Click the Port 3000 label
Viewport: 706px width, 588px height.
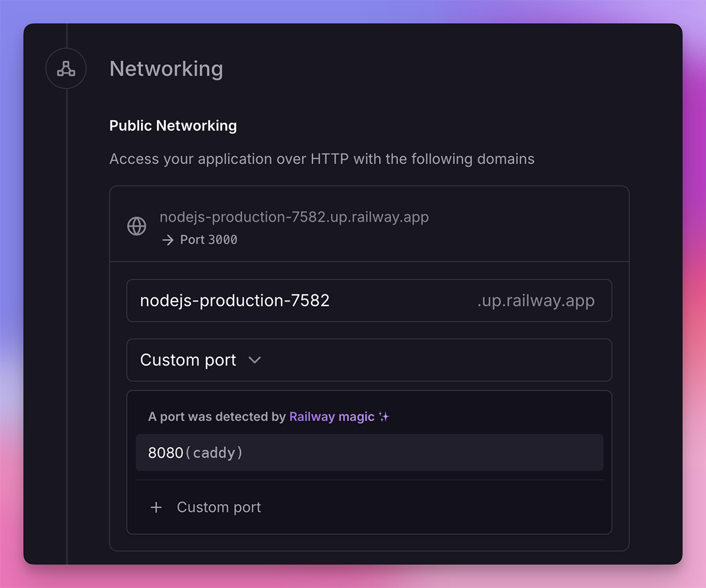tap(209, 240)
